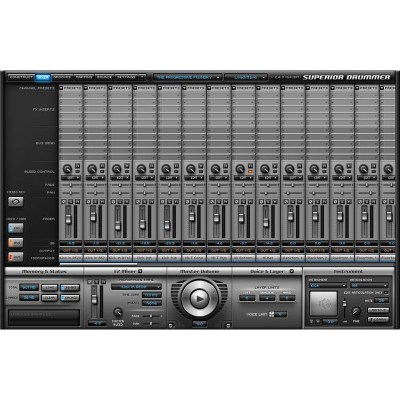Screen dimensions: 400x400
Task: Click the Stereo Reverse button
Action: [16, 201]
